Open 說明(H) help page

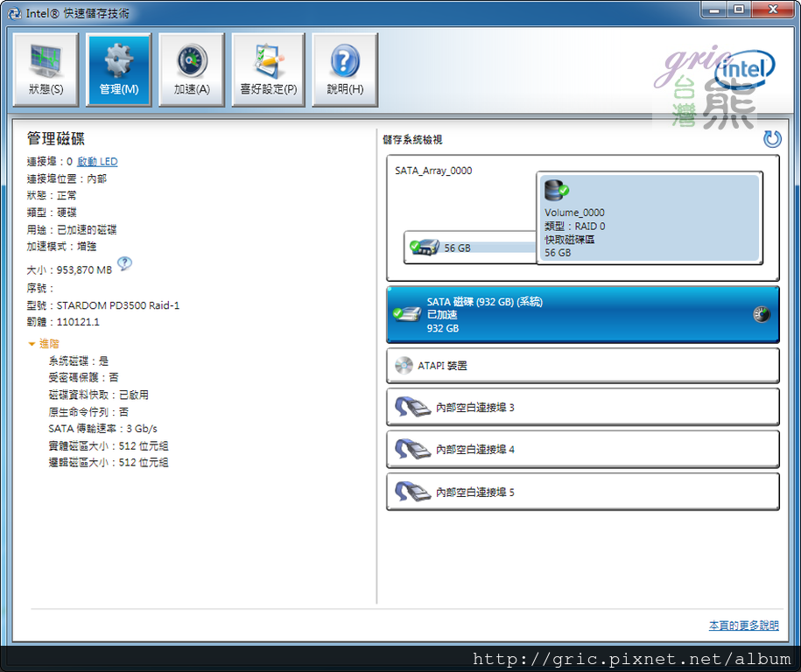345,70
